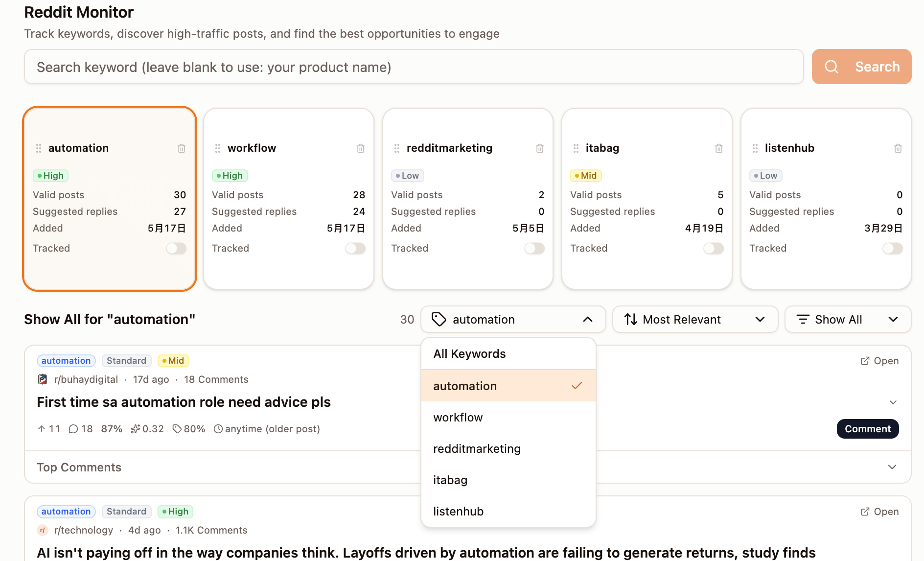924x561 pixels.
Task: Toggle Tracked switch for listenhub
Action: click(x=893, y=248)
